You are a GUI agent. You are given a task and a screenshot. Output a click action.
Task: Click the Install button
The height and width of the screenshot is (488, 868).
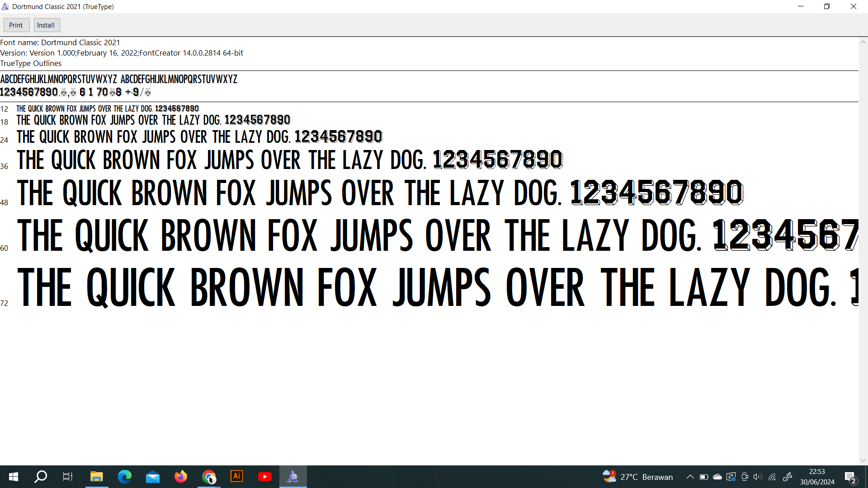point(46,25)
